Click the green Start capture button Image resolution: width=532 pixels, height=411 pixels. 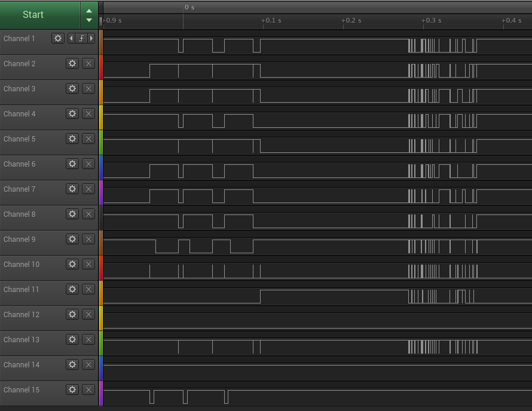point(40,15)
